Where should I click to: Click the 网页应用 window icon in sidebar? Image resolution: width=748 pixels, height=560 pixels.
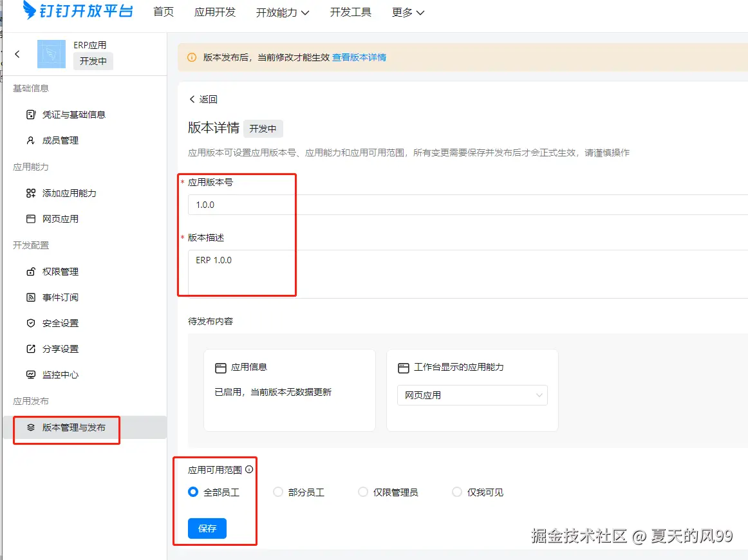tap(31, 219)
